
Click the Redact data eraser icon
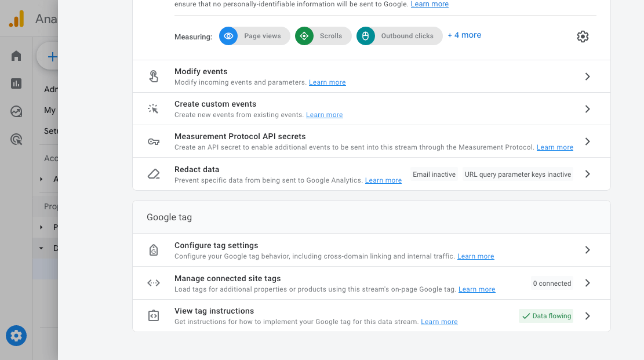pos(154,174)
